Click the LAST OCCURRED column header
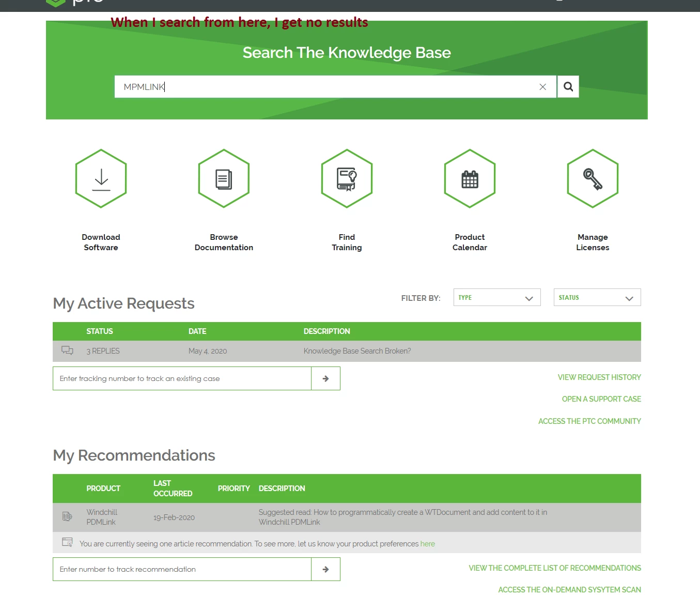Viewport: 700px width, 595px height. click(x=173, y=489)
